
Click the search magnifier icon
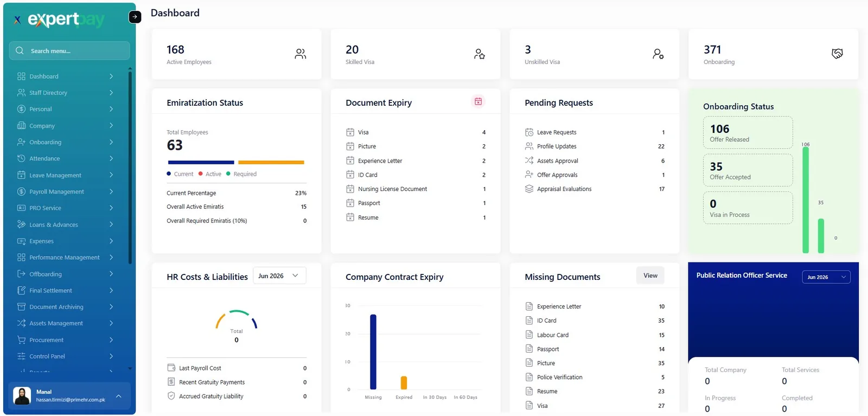pos(20,50)
